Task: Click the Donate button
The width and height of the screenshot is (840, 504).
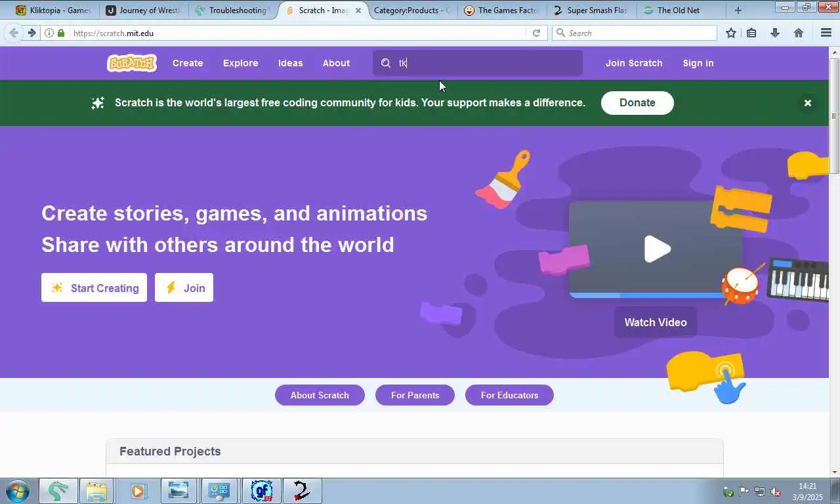Action: click(x=637, y=103)
